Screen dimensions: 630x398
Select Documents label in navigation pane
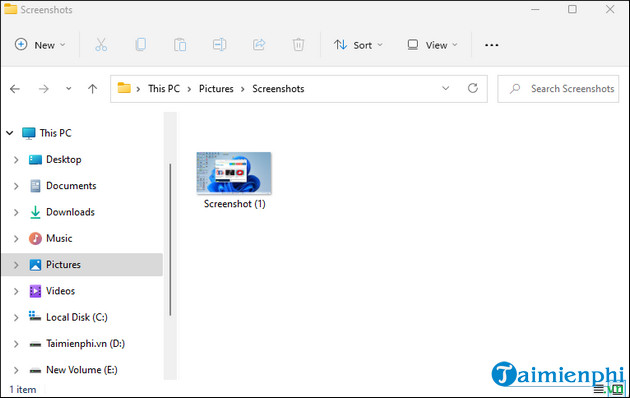71,186
